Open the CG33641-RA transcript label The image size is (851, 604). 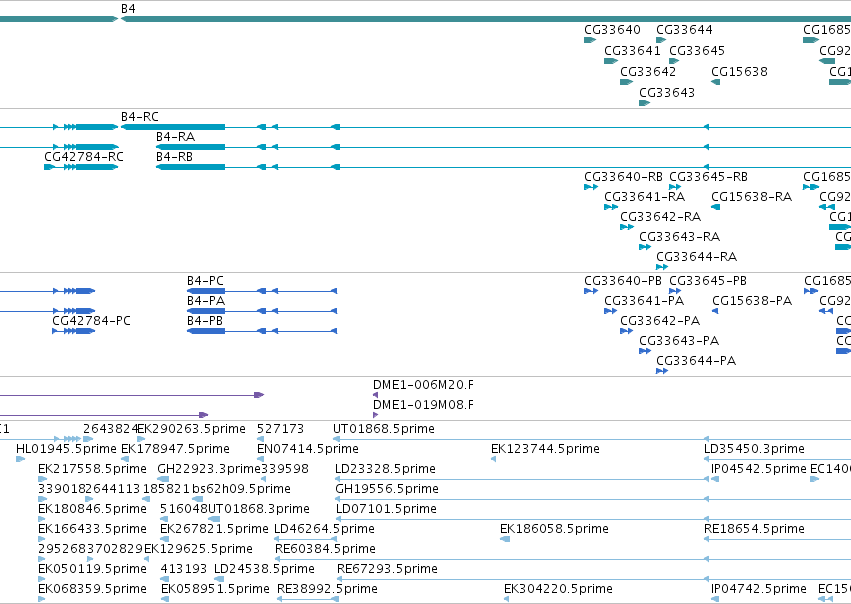(x=645, y=196)
